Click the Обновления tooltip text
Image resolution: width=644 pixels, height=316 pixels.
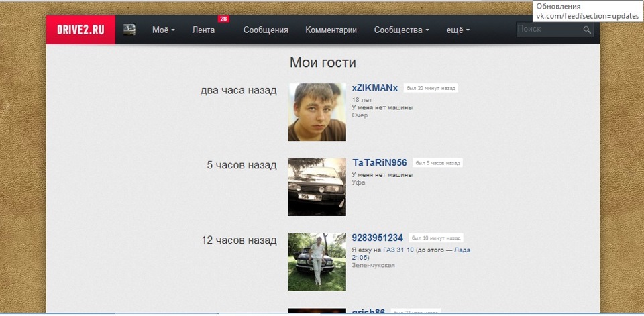(x=558, y=7)
